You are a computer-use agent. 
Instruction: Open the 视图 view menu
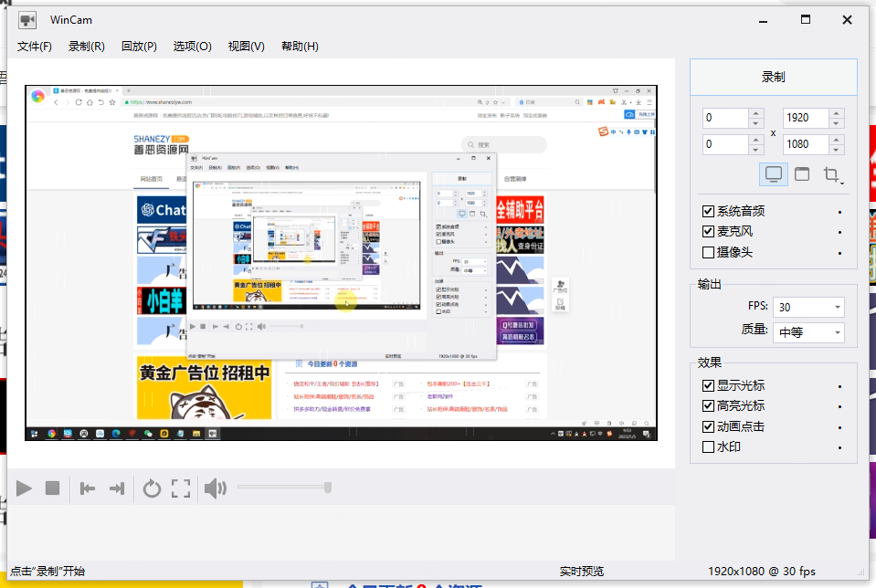(x=245, y=46)
